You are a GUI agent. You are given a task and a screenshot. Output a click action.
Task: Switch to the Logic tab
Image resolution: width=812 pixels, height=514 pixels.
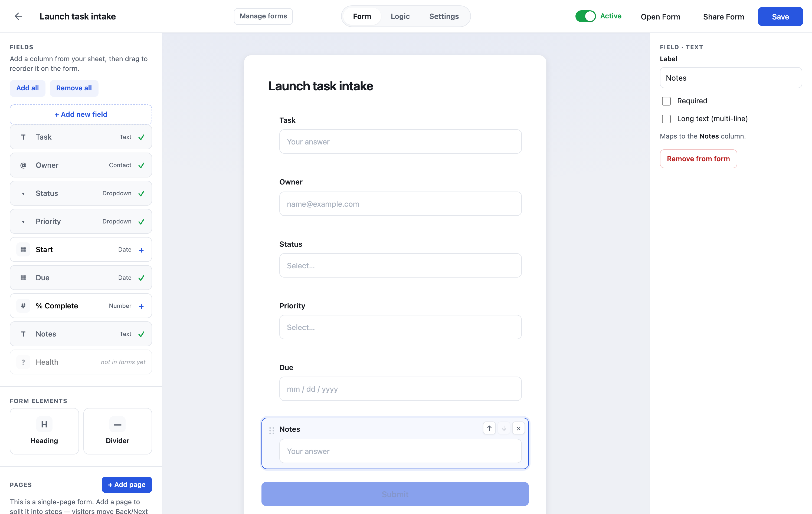point(400,16)
